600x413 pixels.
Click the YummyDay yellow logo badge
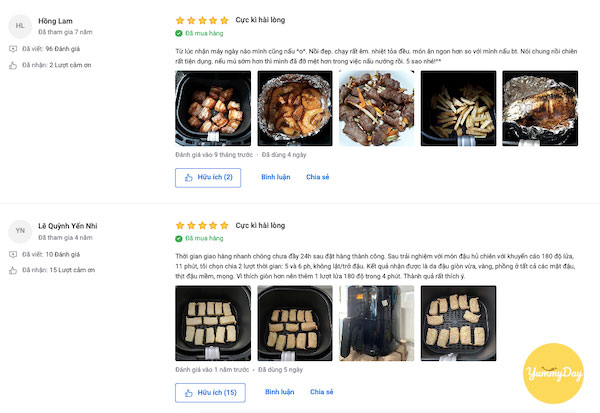553,373
